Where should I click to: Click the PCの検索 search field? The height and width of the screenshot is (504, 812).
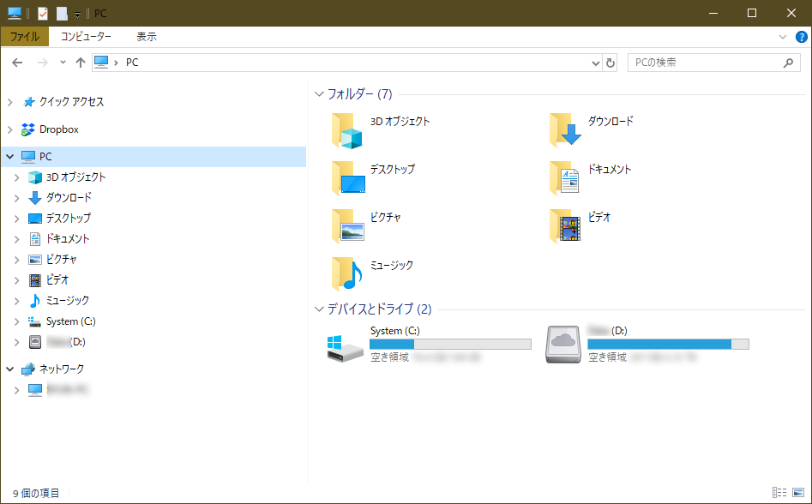coord(703,63)
